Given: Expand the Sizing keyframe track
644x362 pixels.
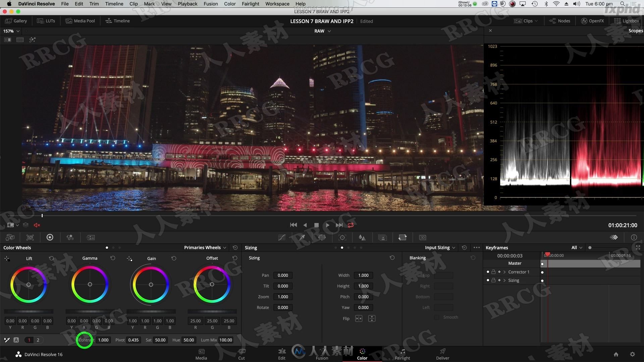Looking at the screenshot, I should [x=504, y=280].
